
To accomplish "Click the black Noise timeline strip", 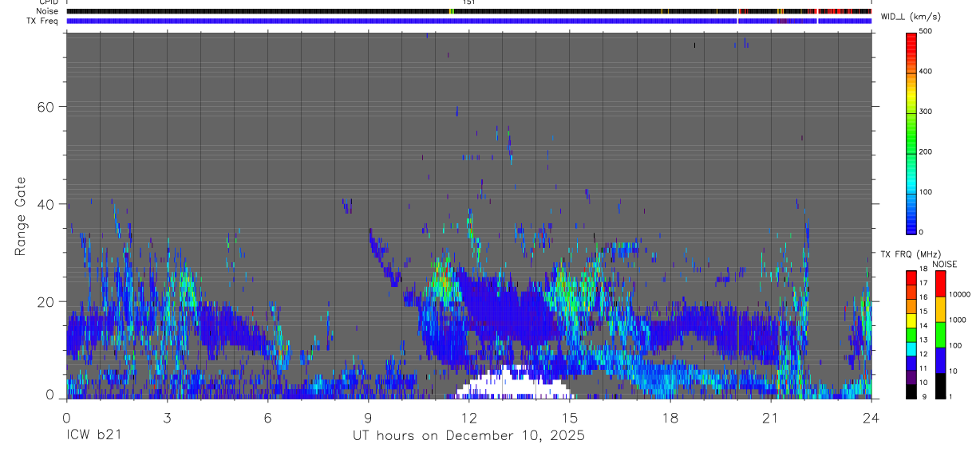I will [469, 11].
